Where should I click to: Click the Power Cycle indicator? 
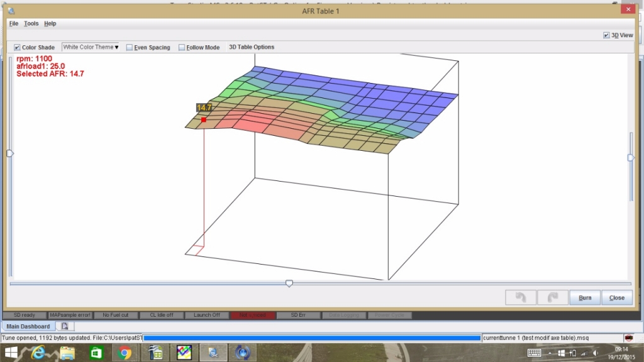tap(389, 315)
